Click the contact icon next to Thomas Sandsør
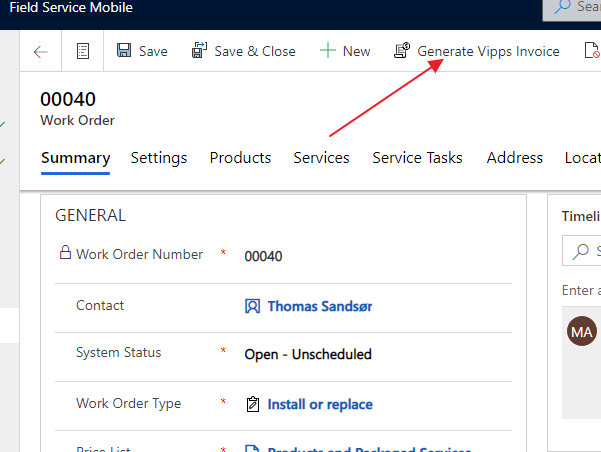The image size is (601, 452). 253,306
